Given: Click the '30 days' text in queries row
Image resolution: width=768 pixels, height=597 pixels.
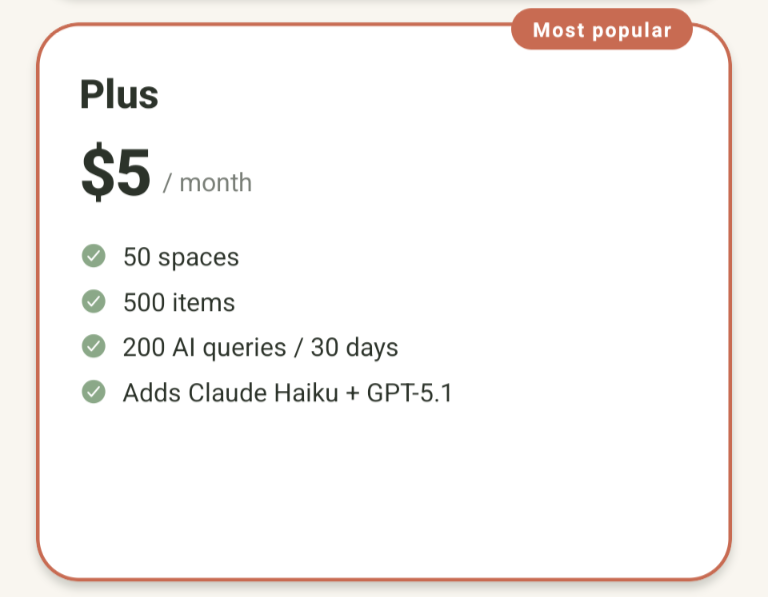Looking at the screenshot, I should tap(354, 347).
